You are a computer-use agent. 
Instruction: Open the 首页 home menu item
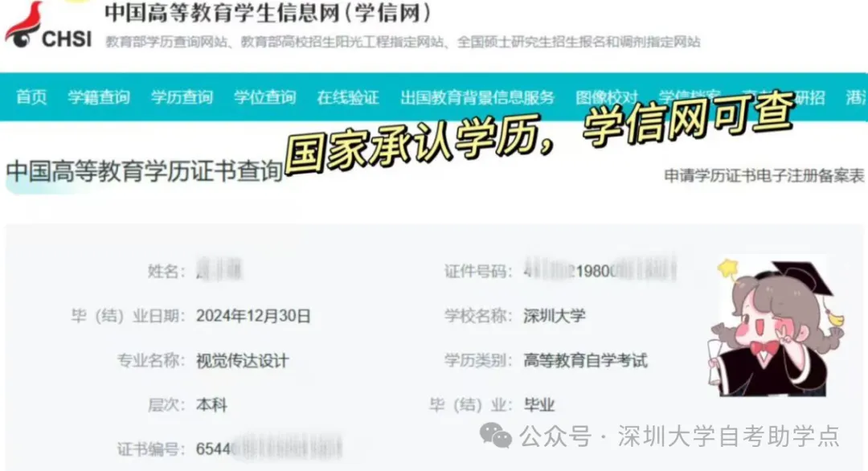click(31, 97)
